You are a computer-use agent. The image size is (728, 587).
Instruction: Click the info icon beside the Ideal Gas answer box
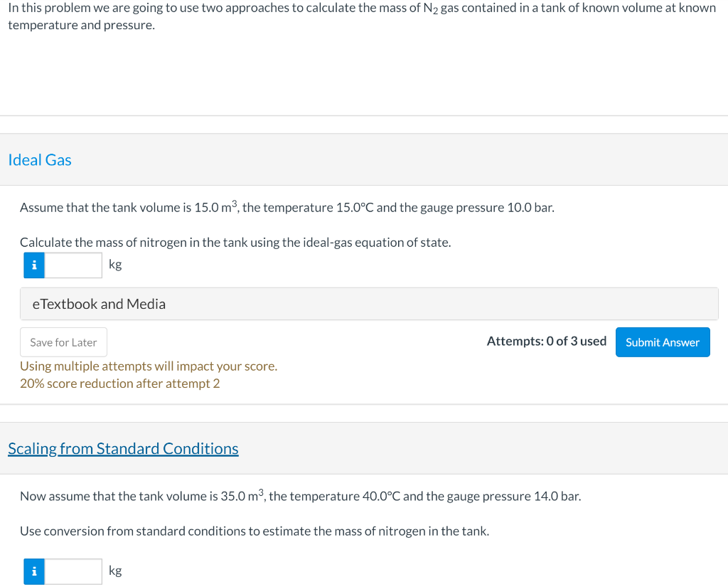click(x=34, y=265)
